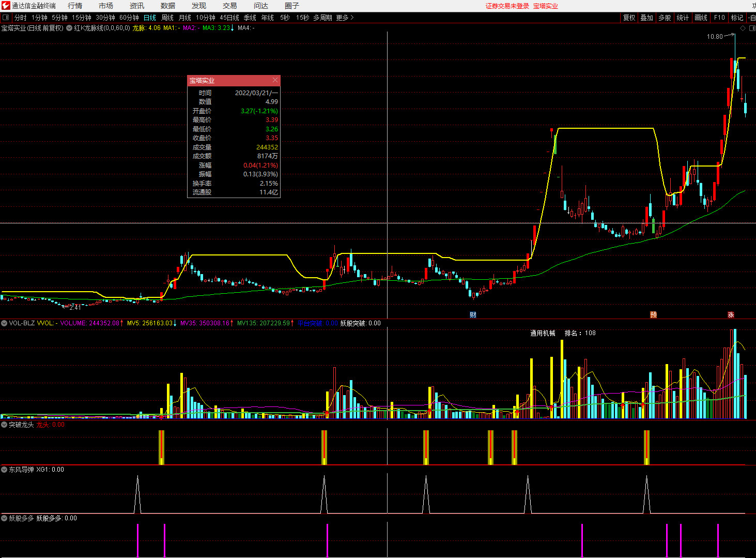Select the 日线 daily period
This screenshot has width=756, height=558.
pyautogui.click(x=150, y=18)
